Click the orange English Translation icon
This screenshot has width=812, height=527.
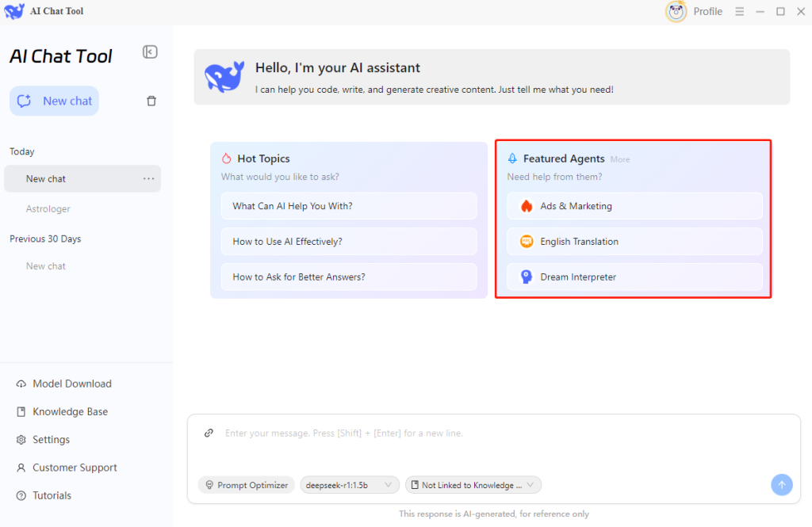click(x=527, y=241)
